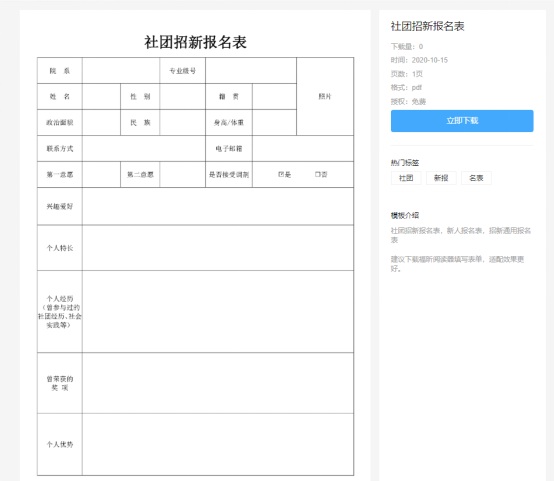Click the 个人特长 row label
554x481 pixels.
[x=60, y=248]
